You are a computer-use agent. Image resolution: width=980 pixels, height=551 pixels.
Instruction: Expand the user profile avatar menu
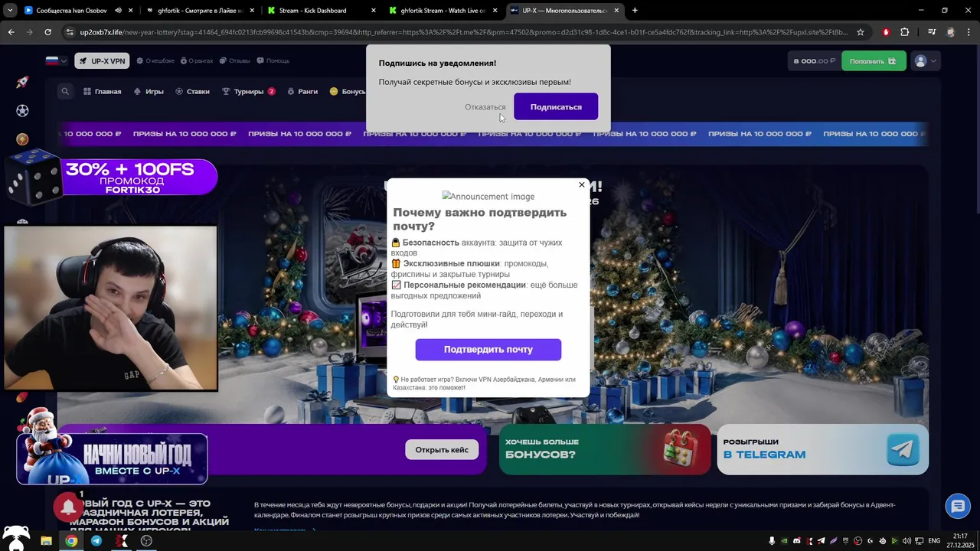[925, 61]
